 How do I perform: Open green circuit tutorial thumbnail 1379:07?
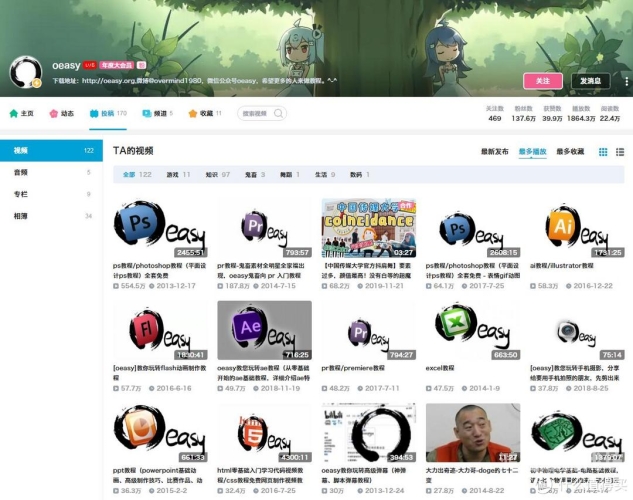(577, 433)
